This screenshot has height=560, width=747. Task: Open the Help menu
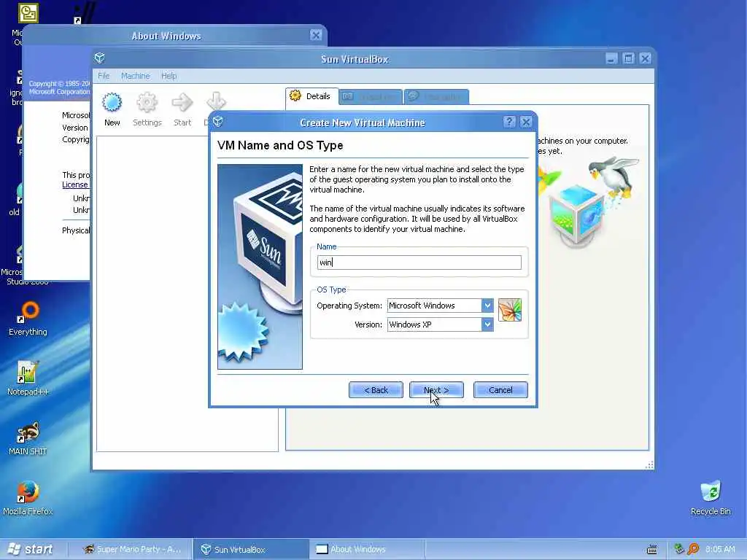pyautogui.click(x=169, y=76)
